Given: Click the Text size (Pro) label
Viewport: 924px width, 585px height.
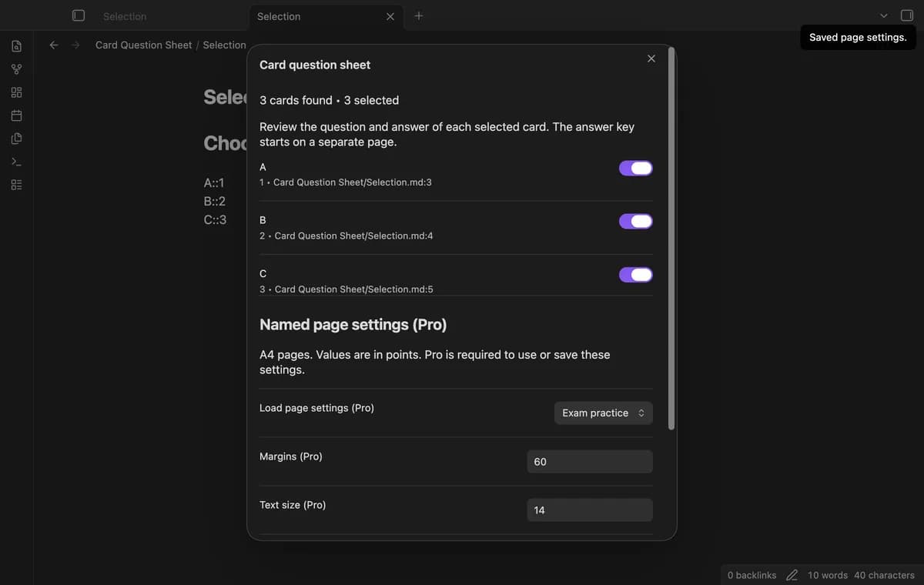Looking at the screenshot, I should [x=293, y=505].
